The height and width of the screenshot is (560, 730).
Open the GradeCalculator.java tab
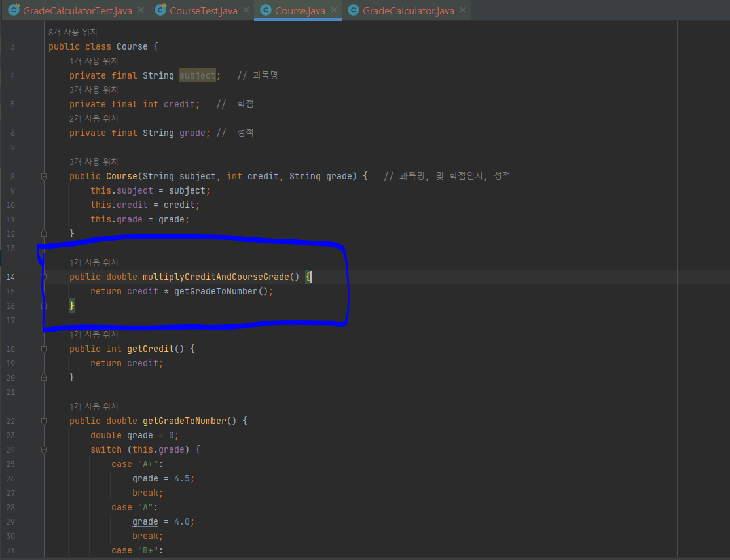(409, 10)
